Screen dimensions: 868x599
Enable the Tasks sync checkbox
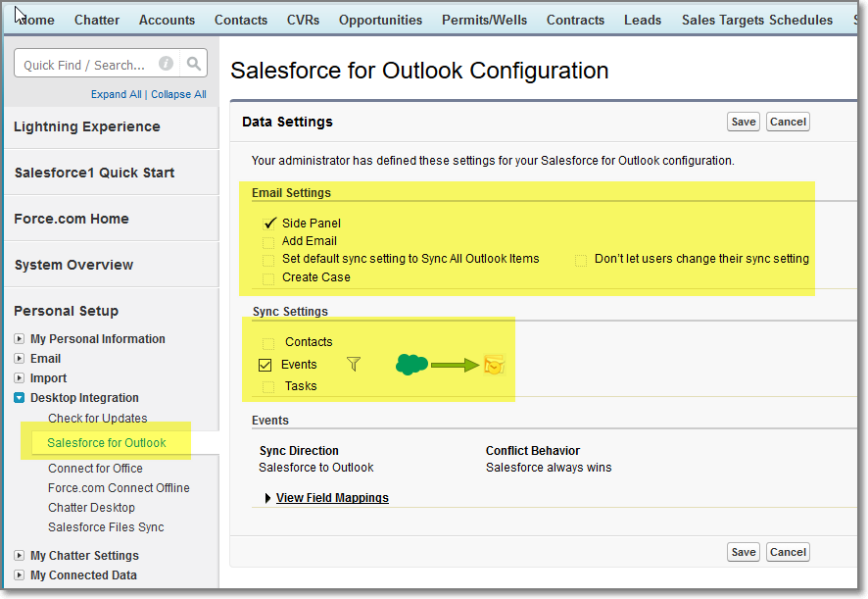tap(268, 387)
